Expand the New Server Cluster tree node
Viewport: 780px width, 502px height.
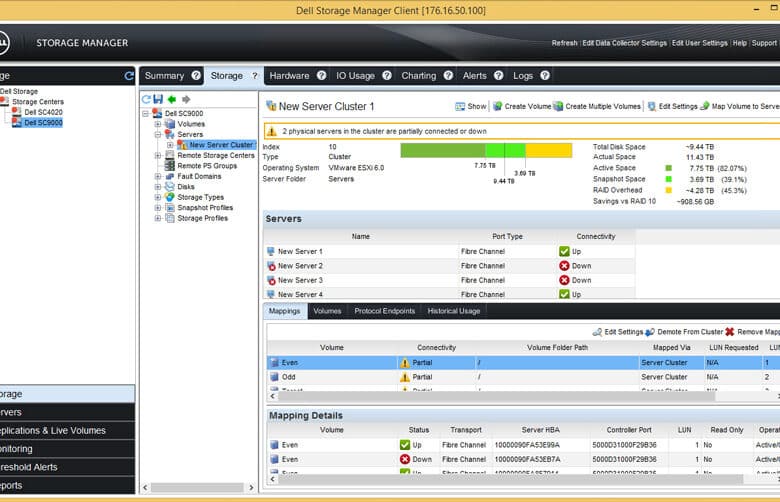(x=170, y=145)
